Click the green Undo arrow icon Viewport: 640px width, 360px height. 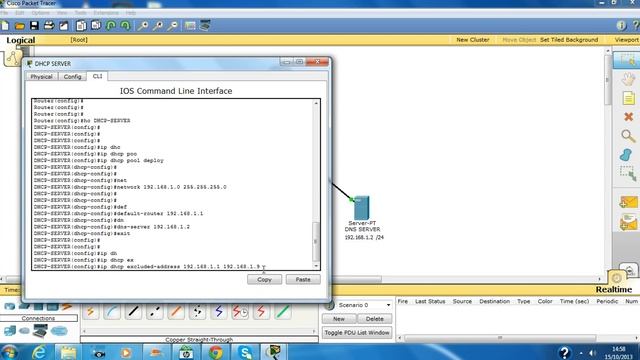(x=111, y=26)
